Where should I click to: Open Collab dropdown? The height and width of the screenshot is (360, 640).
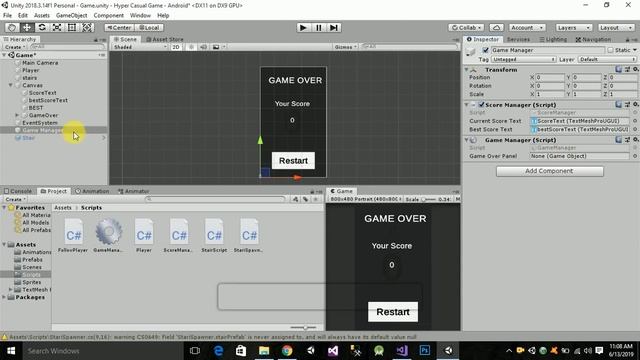[x=466, y=27]
